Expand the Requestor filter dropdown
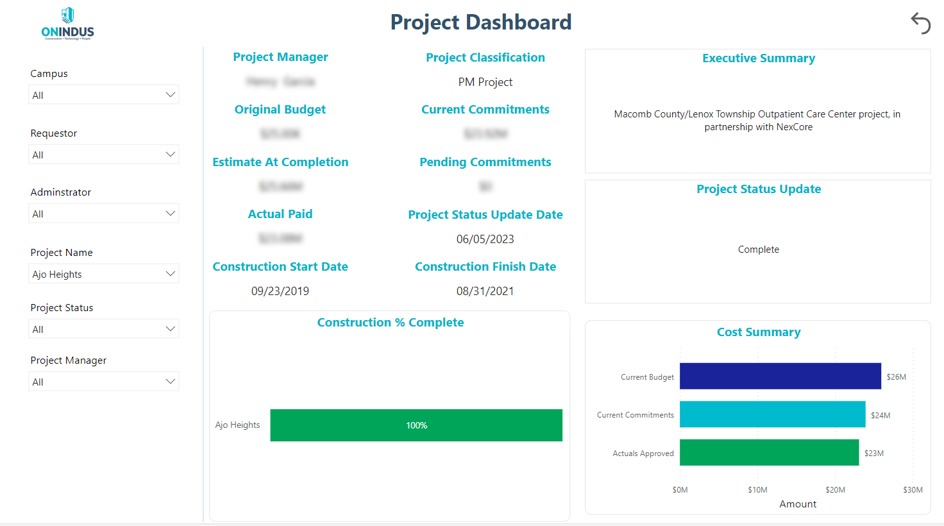The image size is (944, 526). click(104, 155)
